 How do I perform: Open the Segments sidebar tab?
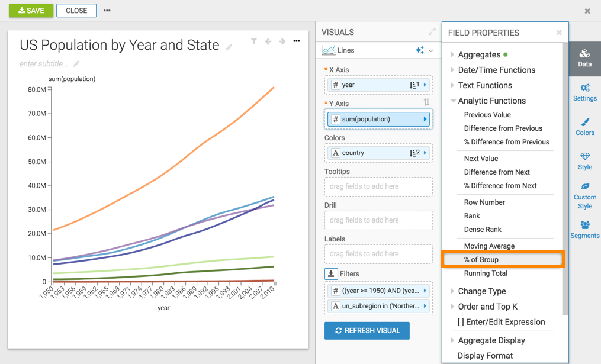[x=584, y=229]
